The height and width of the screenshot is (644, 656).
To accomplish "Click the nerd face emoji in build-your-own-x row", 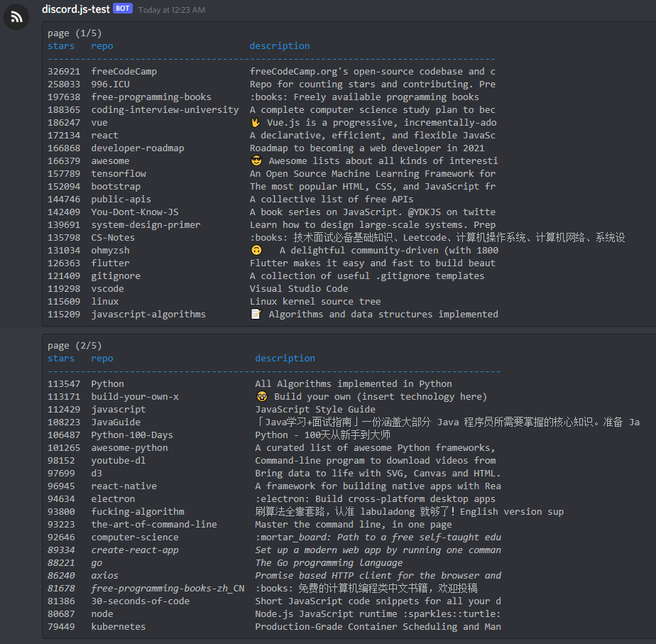I will tap(262, 397).
